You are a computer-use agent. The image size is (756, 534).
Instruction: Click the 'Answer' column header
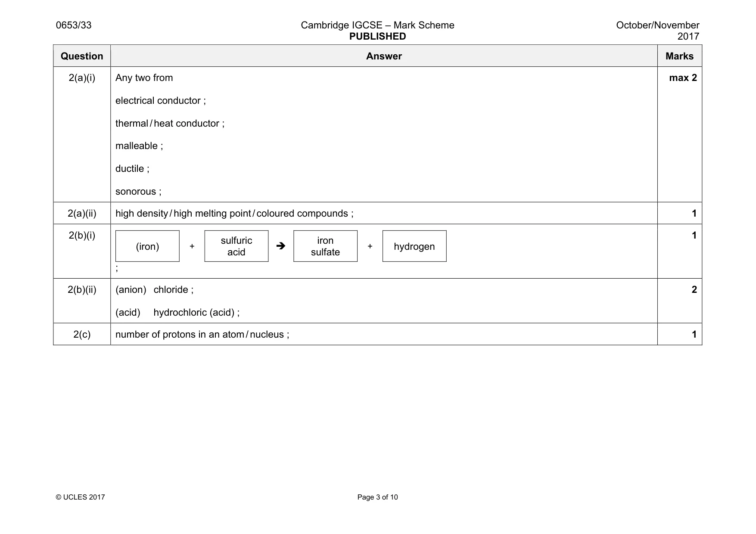click(384, 56)
